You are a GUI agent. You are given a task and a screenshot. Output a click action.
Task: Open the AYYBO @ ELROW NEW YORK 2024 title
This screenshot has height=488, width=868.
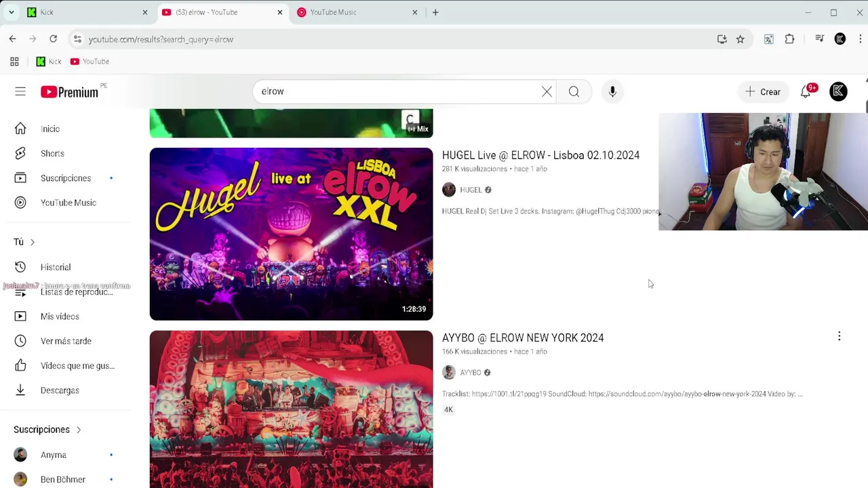(x=523, y=338)
